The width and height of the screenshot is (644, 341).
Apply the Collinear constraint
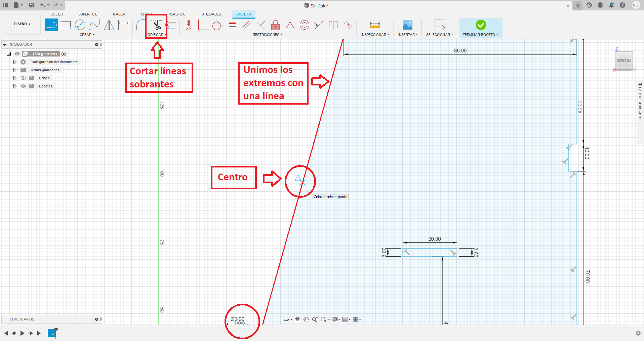(319, 25)
